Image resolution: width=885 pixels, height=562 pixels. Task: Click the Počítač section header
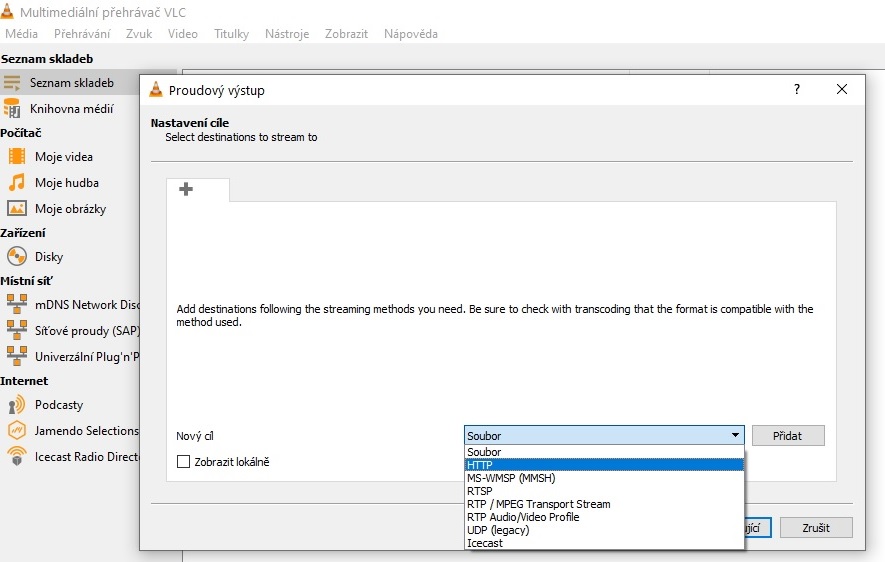[x=21, y=133]
